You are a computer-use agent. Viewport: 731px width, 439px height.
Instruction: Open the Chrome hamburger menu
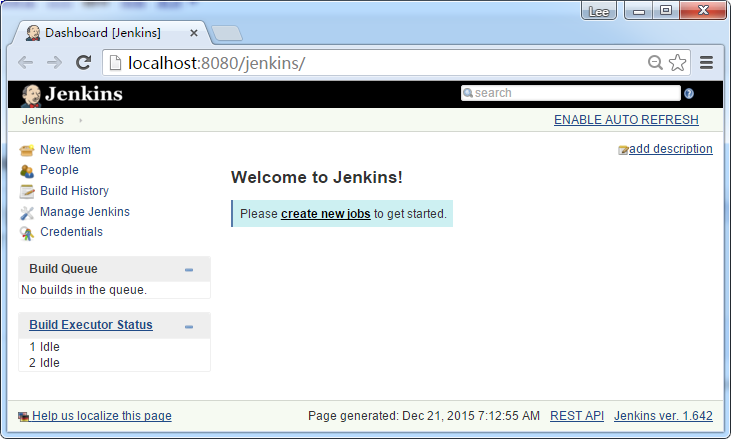706,63
